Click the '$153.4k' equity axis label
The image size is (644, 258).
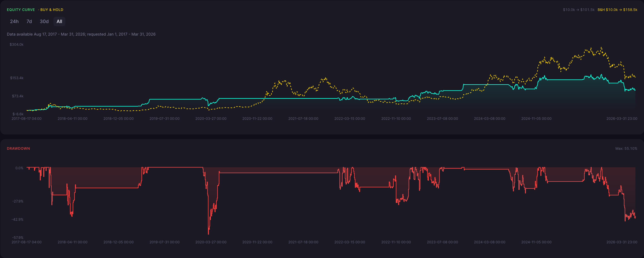[x=17, y=78]
